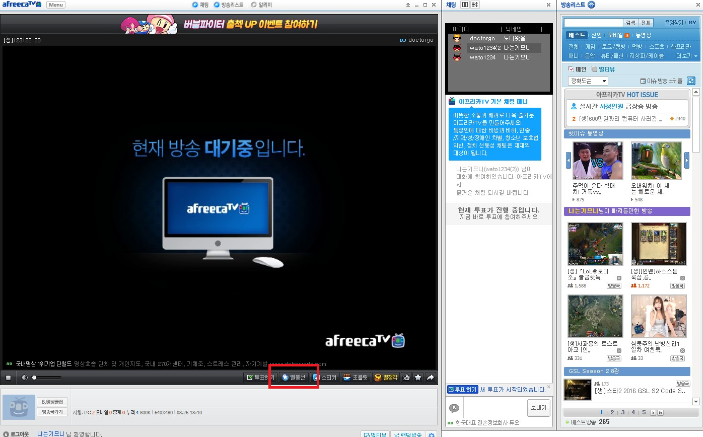This screenshot has height=437, width=703.
Task: Open emoticon picker beside chat input
Action: 454,408
